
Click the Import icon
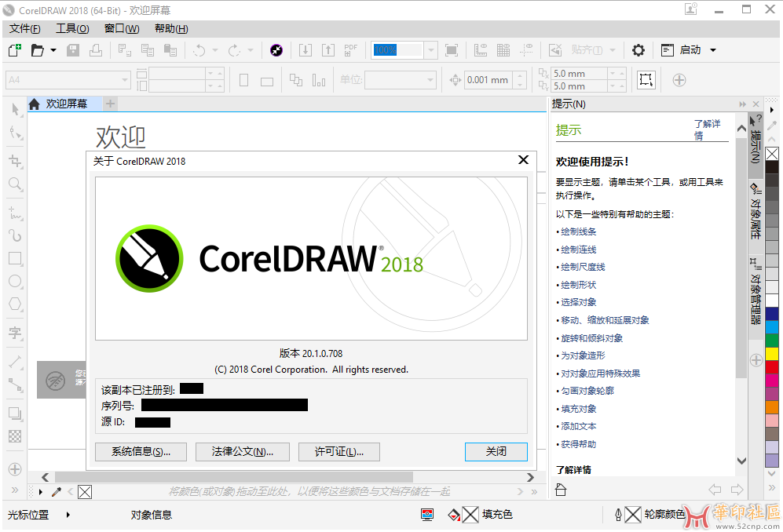305,50
